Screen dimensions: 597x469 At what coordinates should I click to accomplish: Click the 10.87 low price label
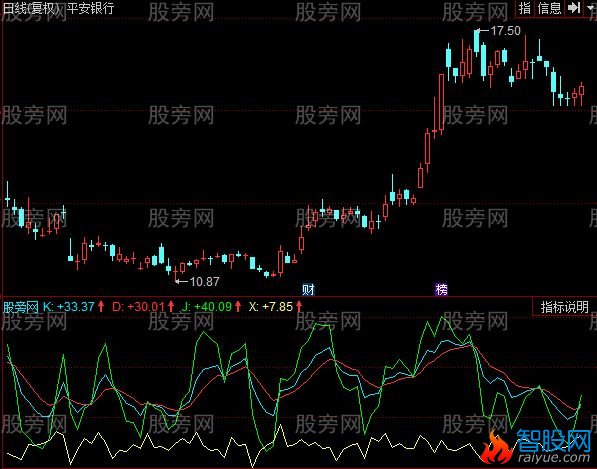204,282
